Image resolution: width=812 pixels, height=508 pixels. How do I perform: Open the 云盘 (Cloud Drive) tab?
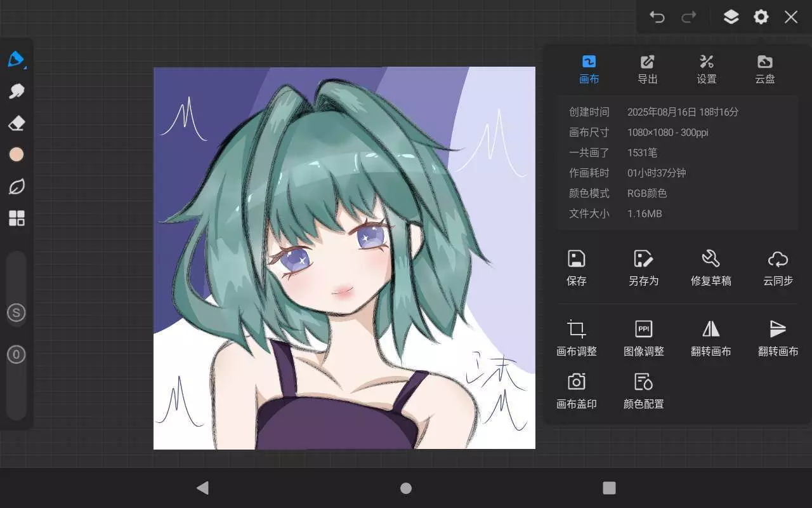pos(764,69)
